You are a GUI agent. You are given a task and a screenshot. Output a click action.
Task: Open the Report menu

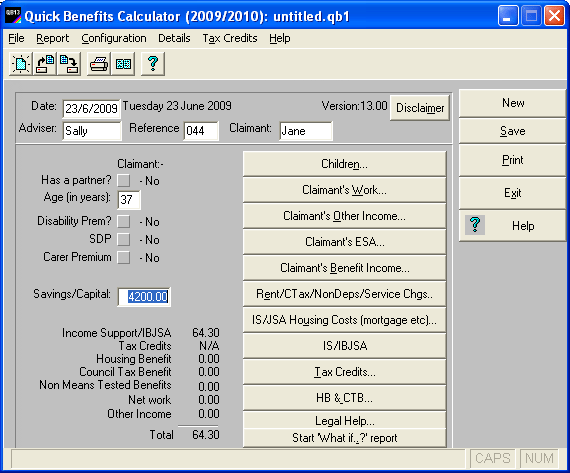click(x=53, y=38)
